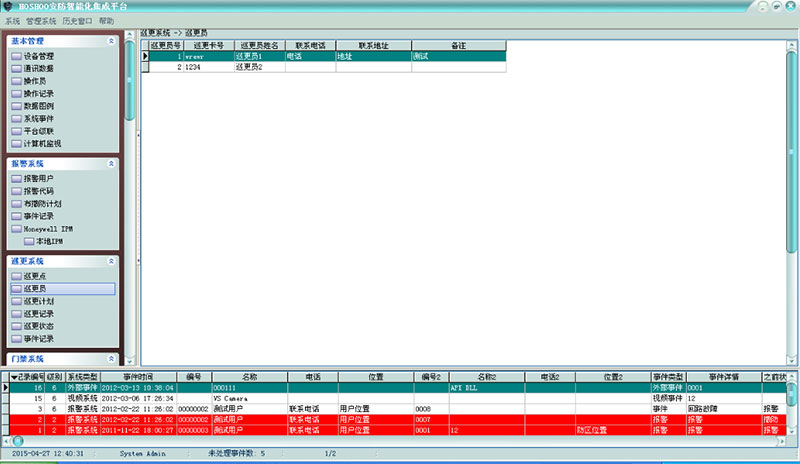Select 操作记录 under 基本管理
This screenshot has height=464, width=800.
click(x=39, y=93)
